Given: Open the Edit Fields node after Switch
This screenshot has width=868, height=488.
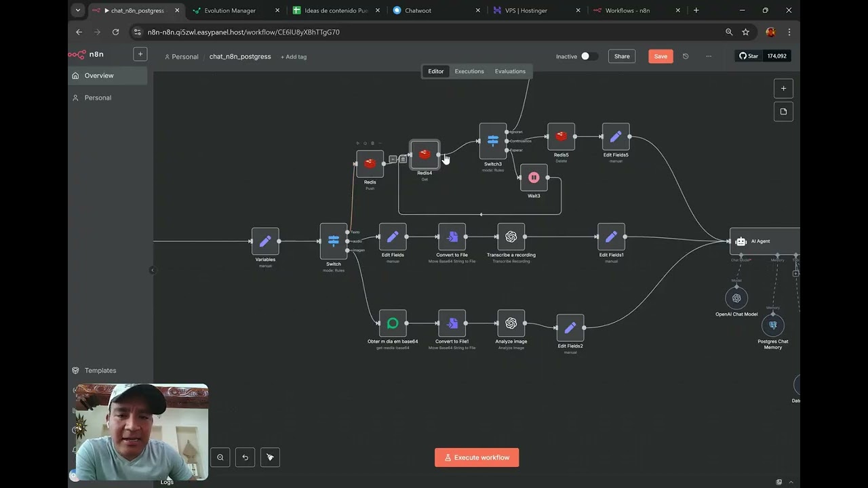Looking at the screenshot, I should (393, 237).
